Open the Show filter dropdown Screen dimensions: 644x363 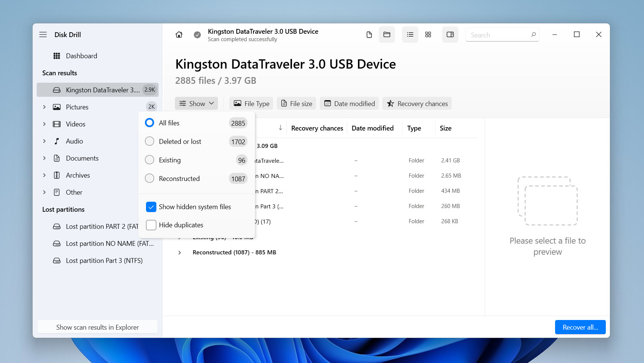(196, 103)
